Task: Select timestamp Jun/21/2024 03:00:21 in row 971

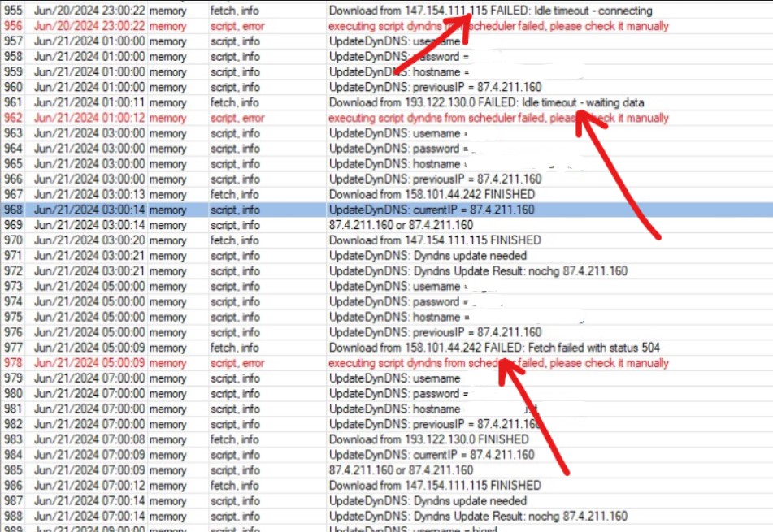Action: tap(89, 255)
